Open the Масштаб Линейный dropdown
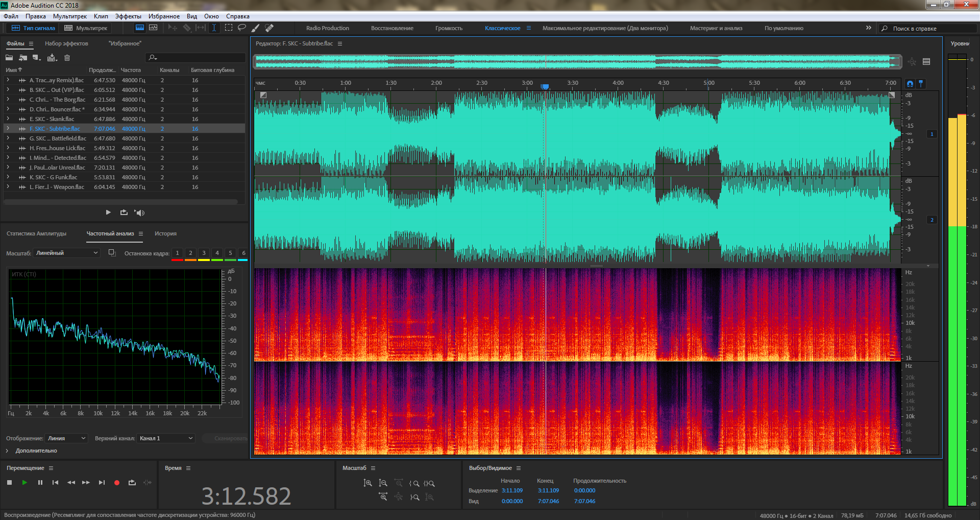The image size is (980, 520). 67,253
